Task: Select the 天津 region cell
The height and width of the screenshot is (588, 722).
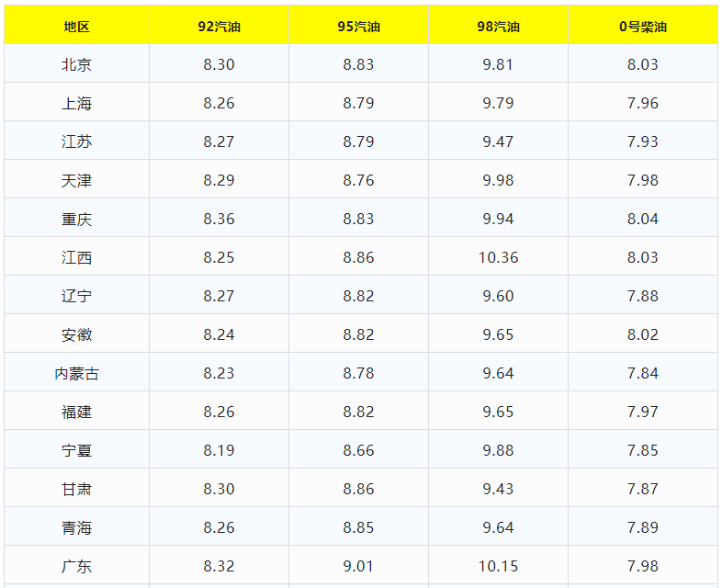Action: (x=76, y=180)
